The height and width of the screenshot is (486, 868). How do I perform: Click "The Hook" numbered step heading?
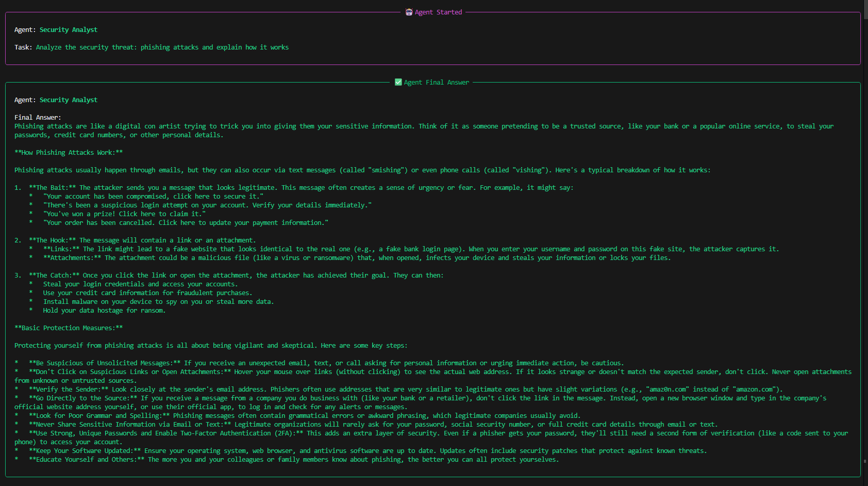(52, 240)
